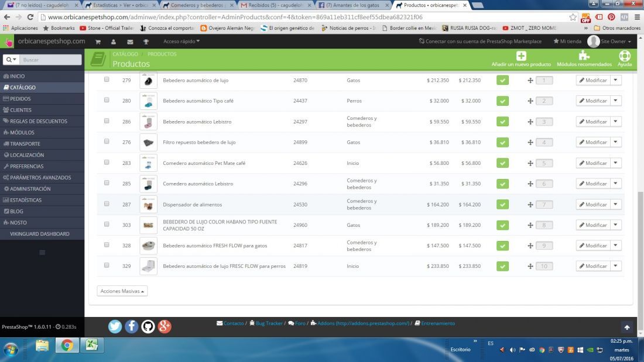Open the Clientes sidebar menu
Viewport: 644px width, 362px height.
[x=42, y=110]
